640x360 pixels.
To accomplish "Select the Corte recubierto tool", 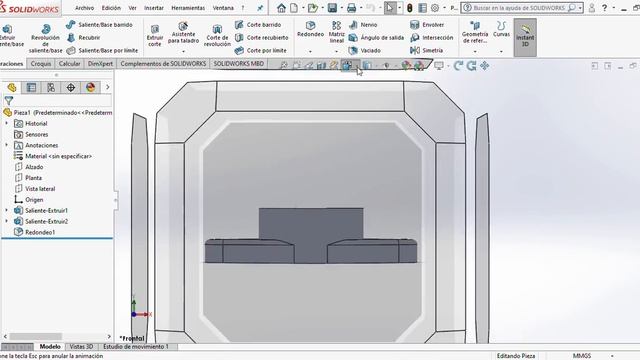I will coord(261,38).
